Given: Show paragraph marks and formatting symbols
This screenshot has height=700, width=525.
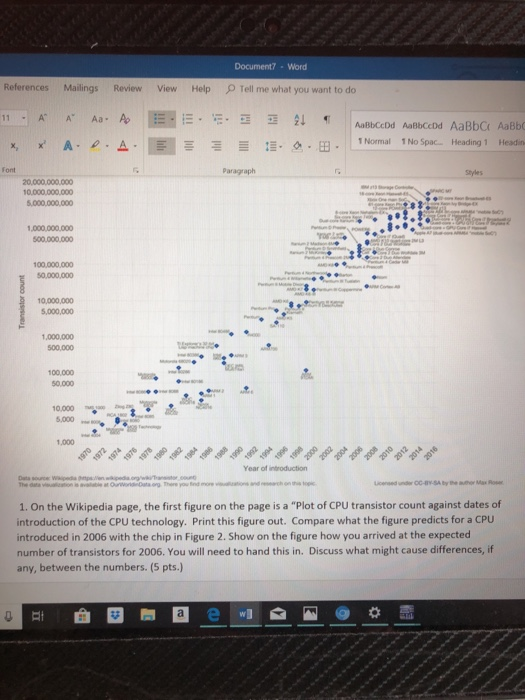Looking at the screenshot, I should (326, 120).
